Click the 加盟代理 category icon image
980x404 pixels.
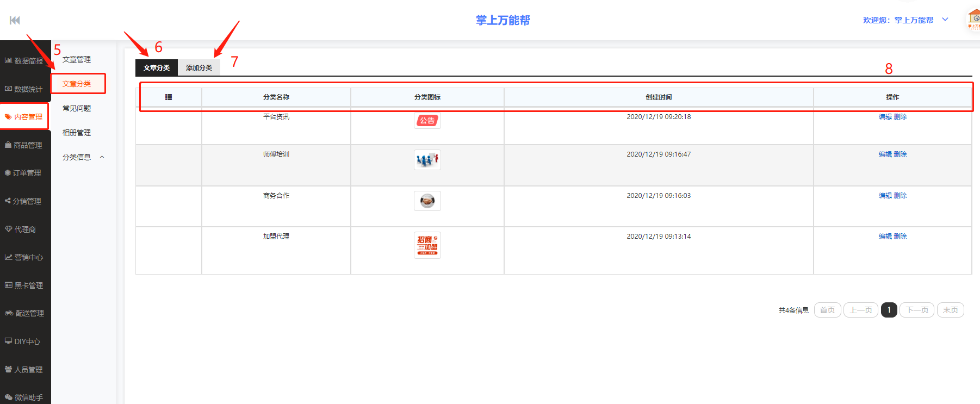coord(427,245)
